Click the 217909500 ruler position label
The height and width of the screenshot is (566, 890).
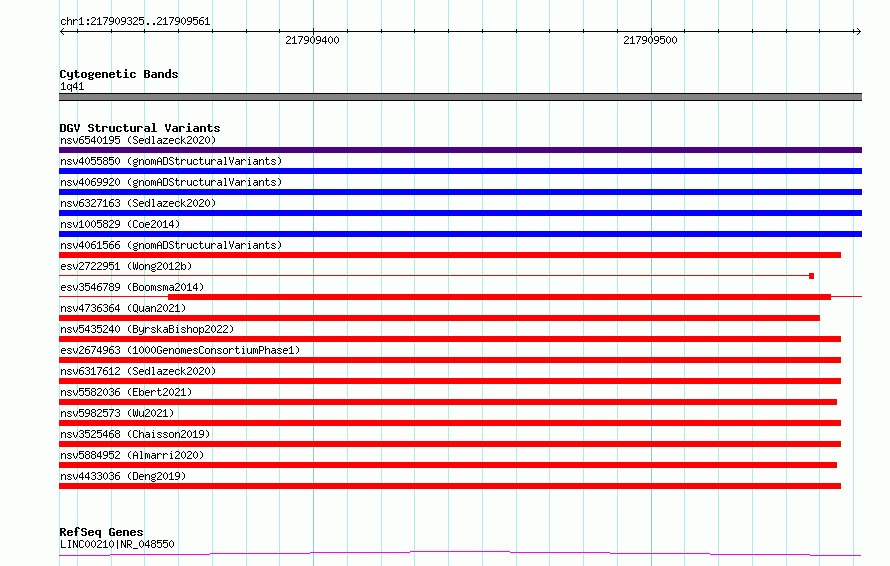(x=650, y=40)
